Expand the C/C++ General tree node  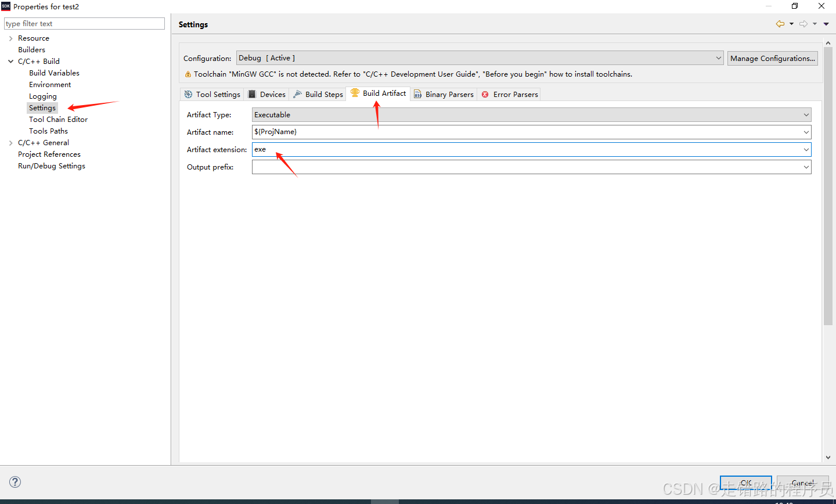pyautogui.click(x=10, y=143)
